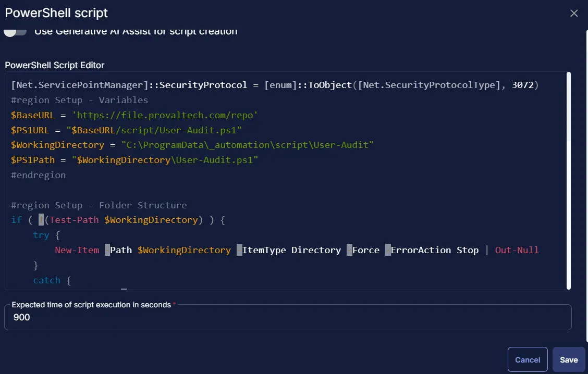Toggle Generative AI Assist for script creation

point(15,32)
